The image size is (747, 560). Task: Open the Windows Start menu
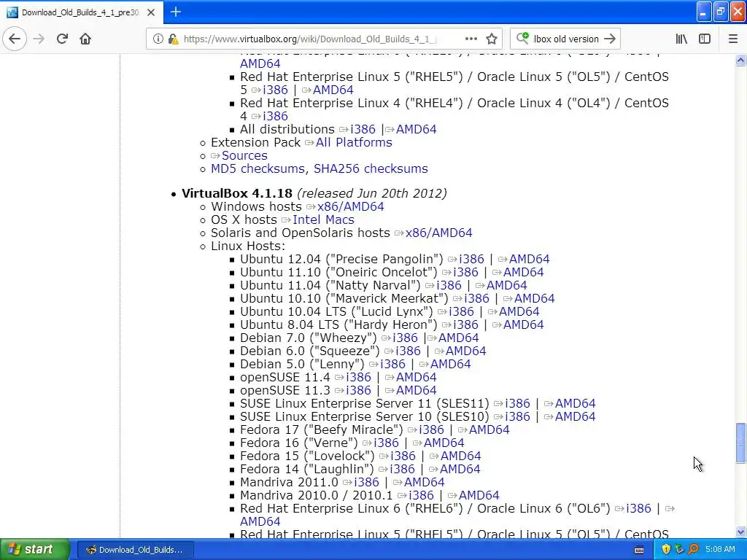point(34,549)
